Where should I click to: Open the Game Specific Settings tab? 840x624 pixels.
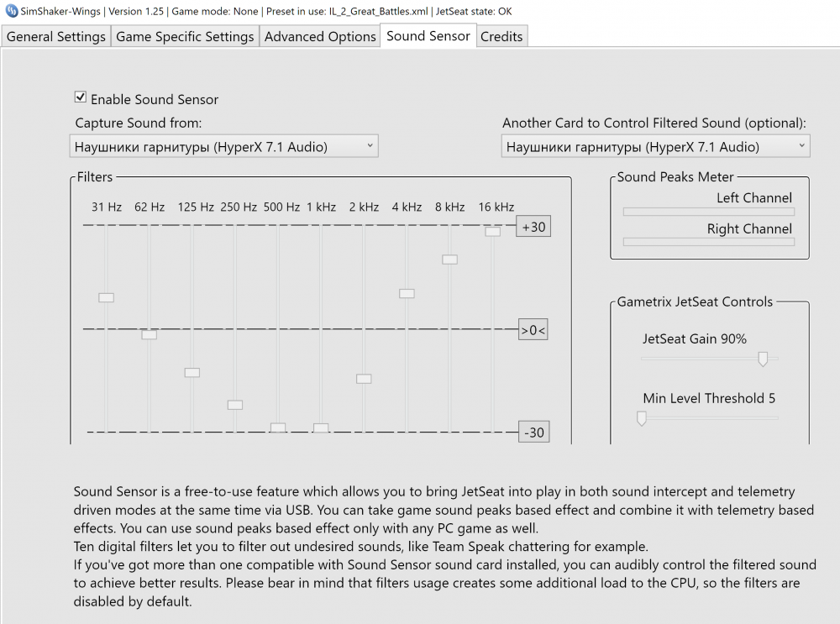tap(185, 36)
